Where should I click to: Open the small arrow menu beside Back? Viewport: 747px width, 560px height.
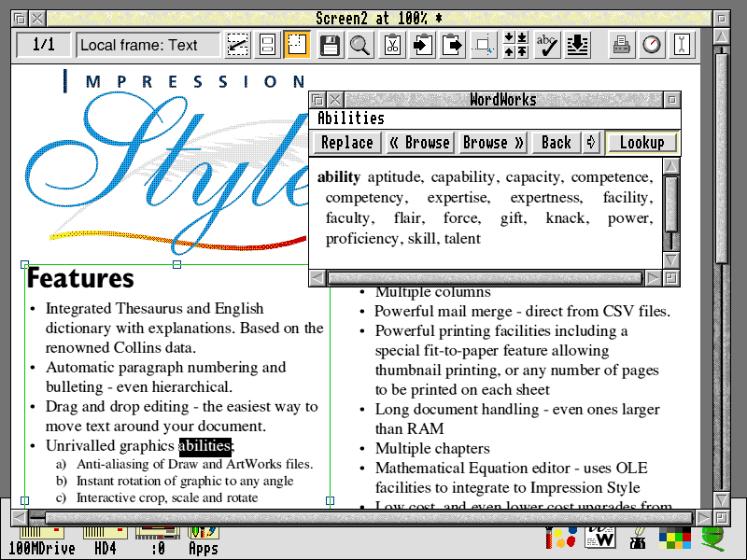point(590,143)
